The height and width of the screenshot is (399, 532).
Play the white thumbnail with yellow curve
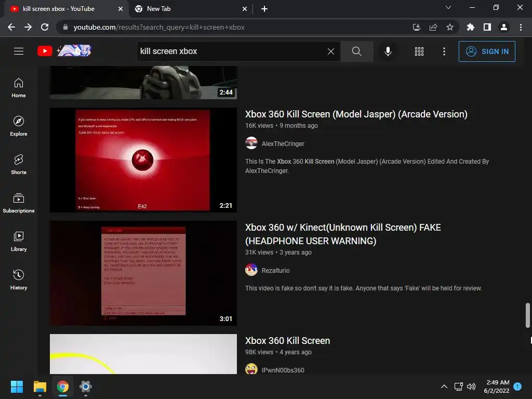pos(143,354)
